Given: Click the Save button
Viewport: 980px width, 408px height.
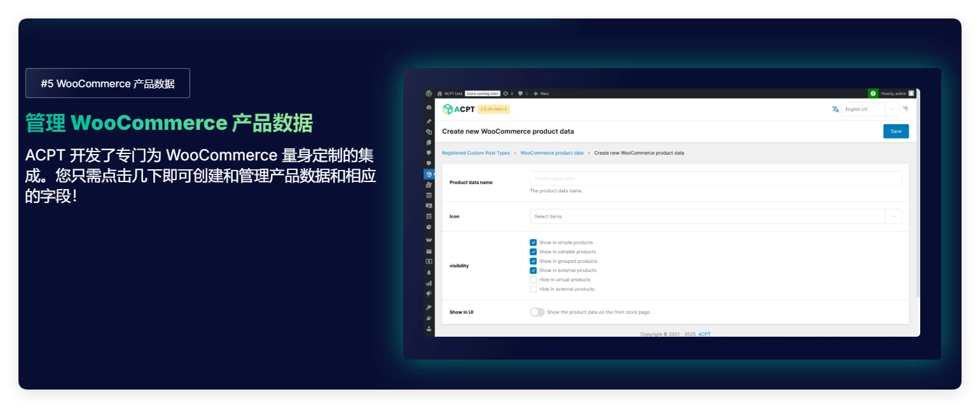Looking at the screenshot, I should (x=895, y=131).
